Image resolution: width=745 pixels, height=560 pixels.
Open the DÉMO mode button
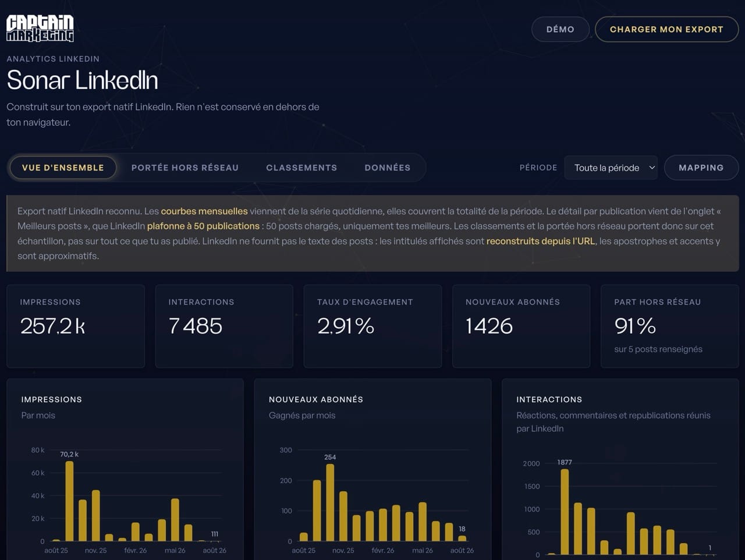click(x=560, y=29)
